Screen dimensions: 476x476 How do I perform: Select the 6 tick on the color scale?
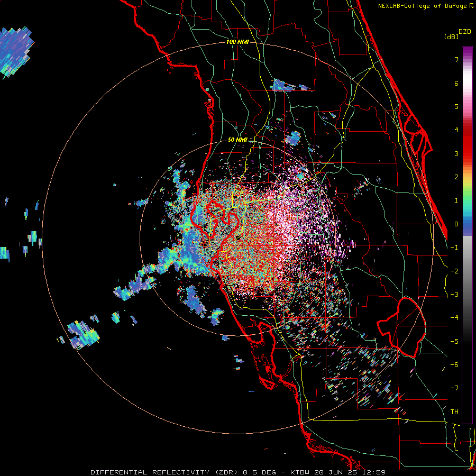click(x=456, y=83)
